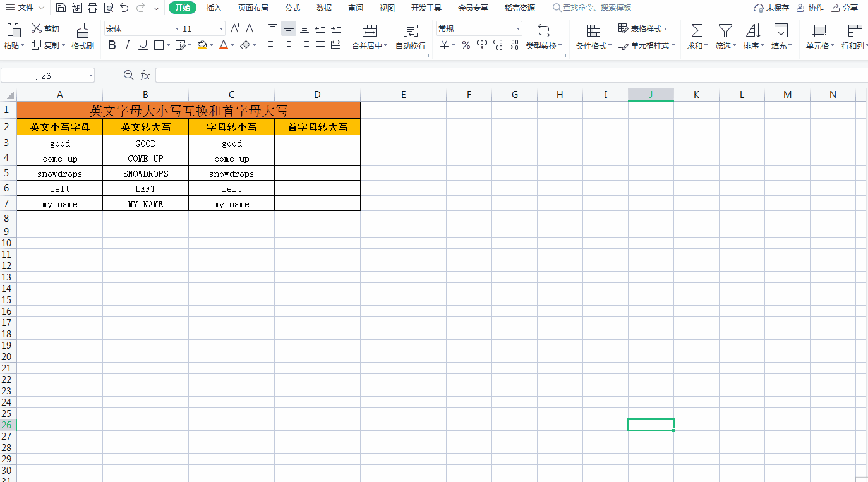Increase decimal places
This screenshot has width=868, height=482.
coord(498,45)
